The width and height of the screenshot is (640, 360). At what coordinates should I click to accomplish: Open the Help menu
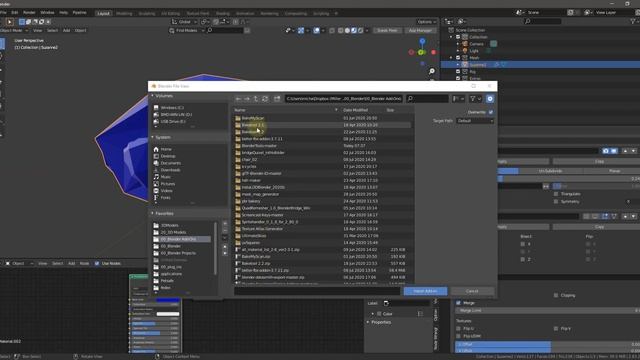64,13
